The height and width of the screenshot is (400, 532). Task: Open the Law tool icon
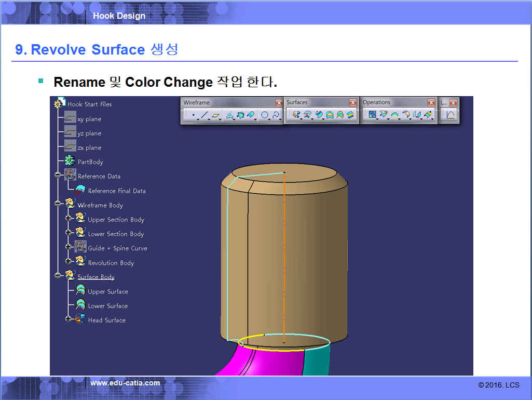450,115
